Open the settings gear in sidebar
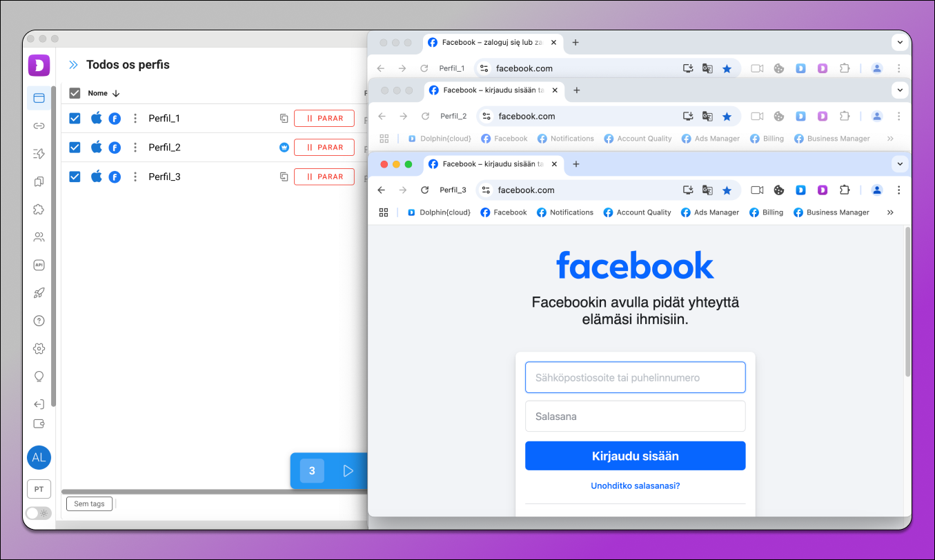 39,348
